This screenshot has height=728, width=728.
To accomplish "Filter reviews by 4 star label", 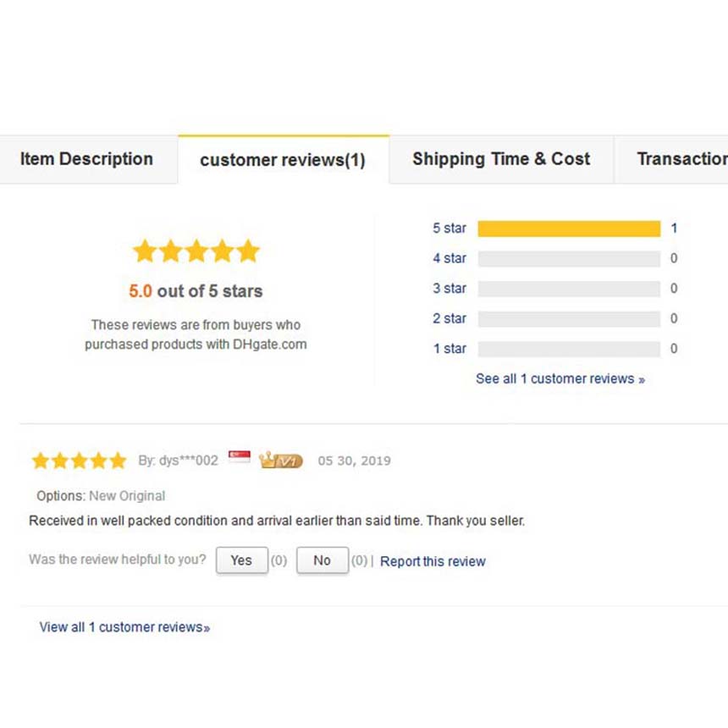I will click(449, 258).
